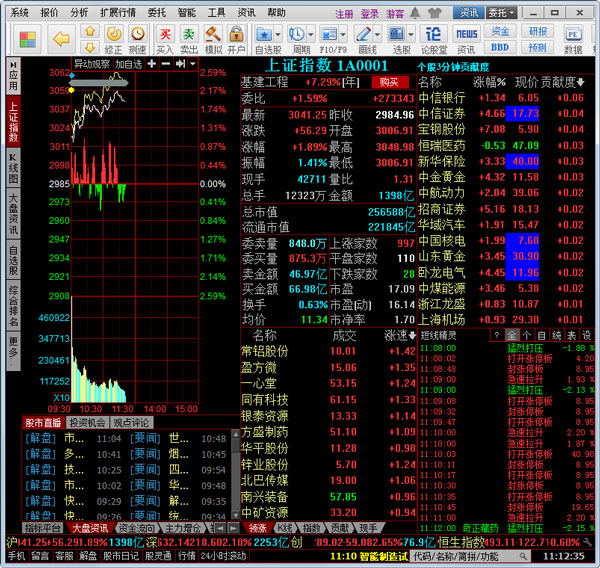
Task: Toggle the 自 filter in 短线精灵
Action: click(x=541, y=336)
